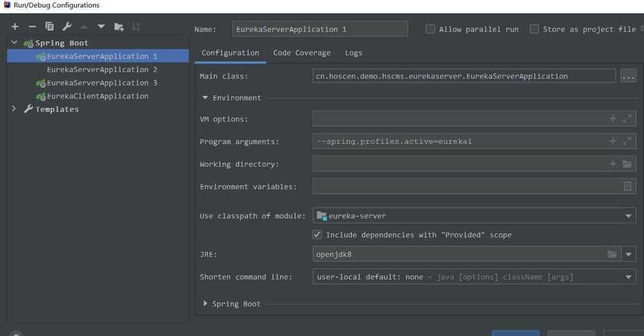The width and height of the screenshot is (644, 336).
Task: Open the Shorten command line dropdown
Action: pos(629,277)
